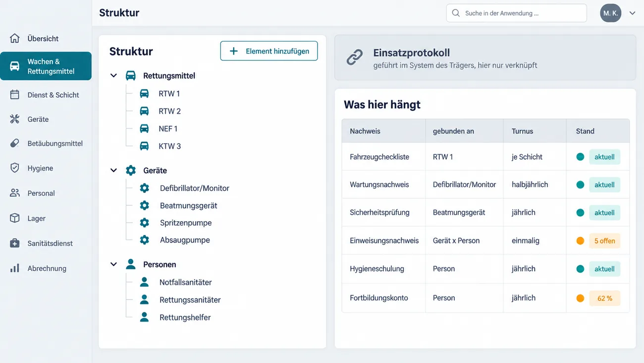Select RTW 2 in the tree

(169, 111)
